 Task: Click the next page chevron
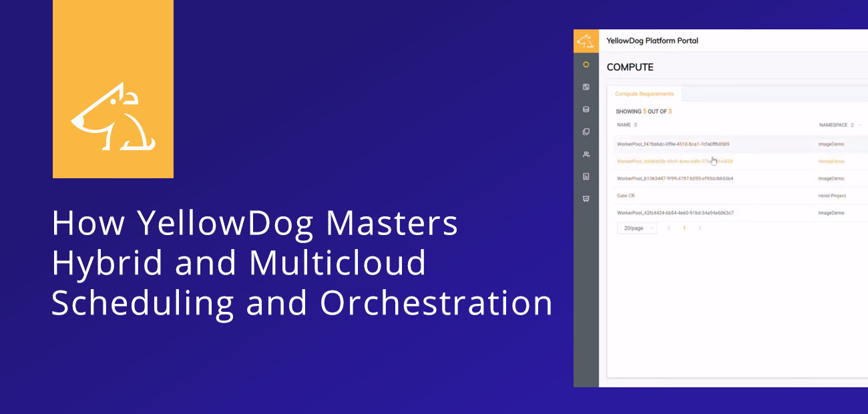(x=700, y=228)
